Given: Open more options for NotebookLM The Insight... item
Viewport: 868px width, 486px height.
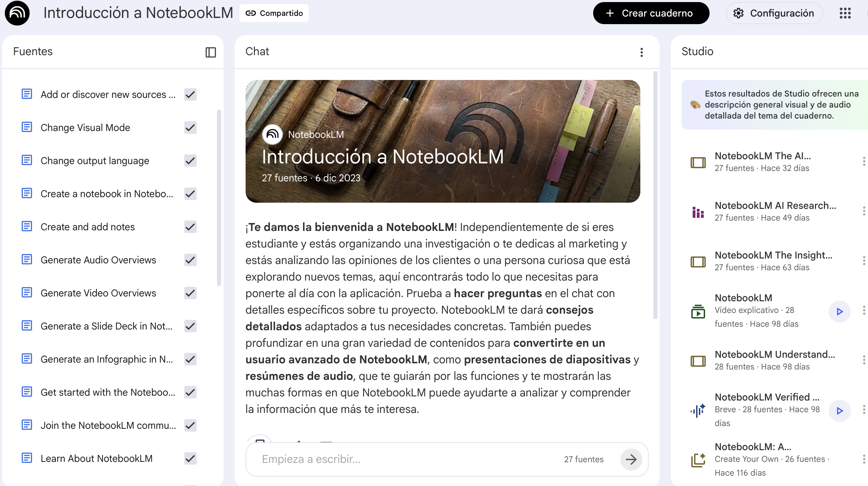Looking at the screenshot, I should tap(864, 261).
